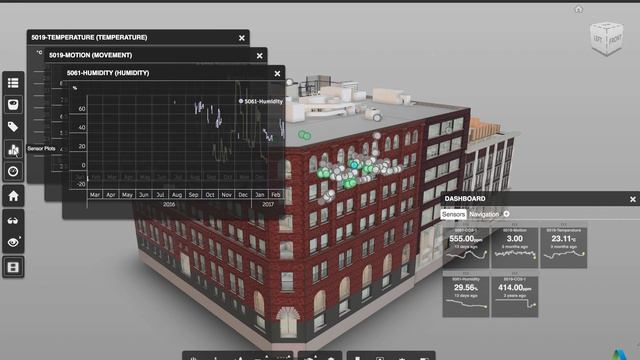Select the LEFT face of ViewCube

[598, 39]
